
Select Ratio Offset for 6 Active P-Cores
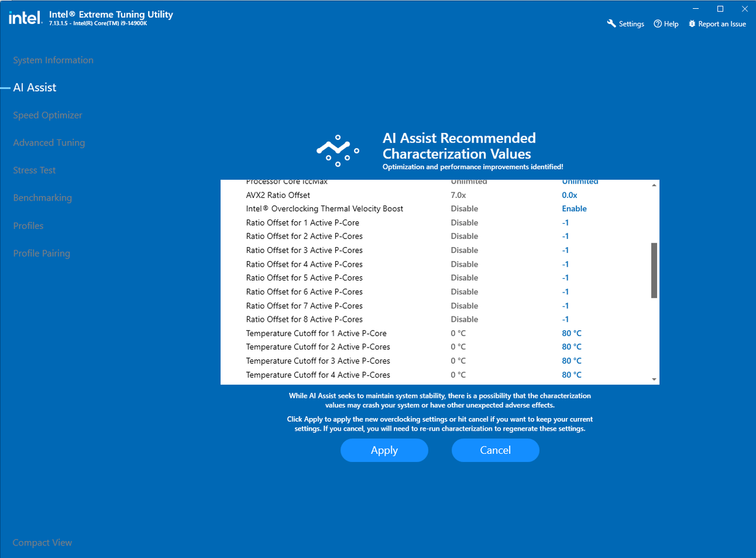[x=435, y=292]
